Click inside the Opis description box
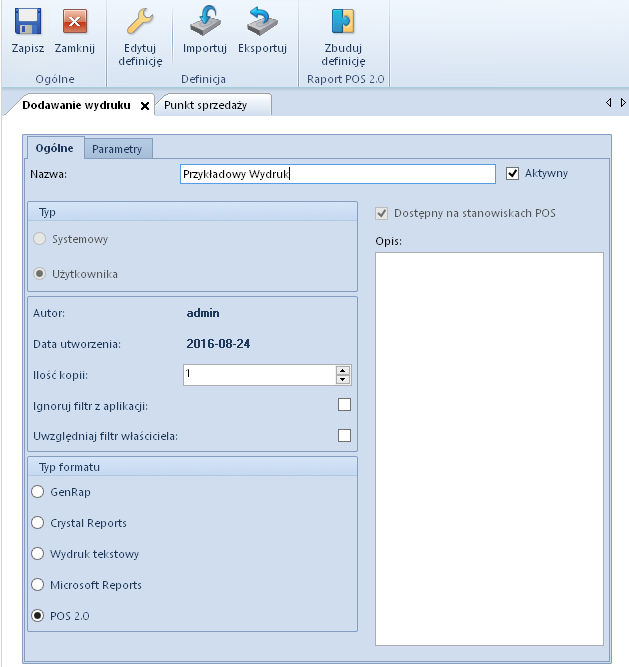The height and width of the screenshot is (667, 629). pyautogui.click(x=489, y=449)
